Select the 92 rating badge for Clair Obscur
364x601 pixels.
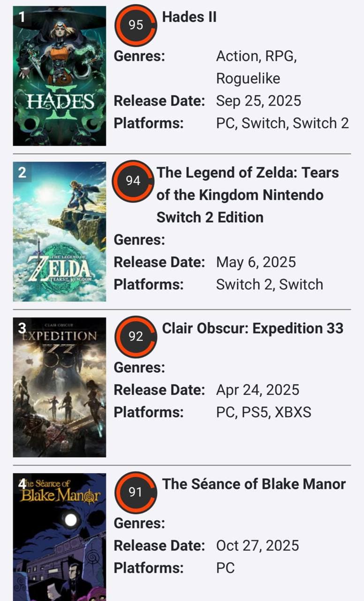click(x=136, y=337)
